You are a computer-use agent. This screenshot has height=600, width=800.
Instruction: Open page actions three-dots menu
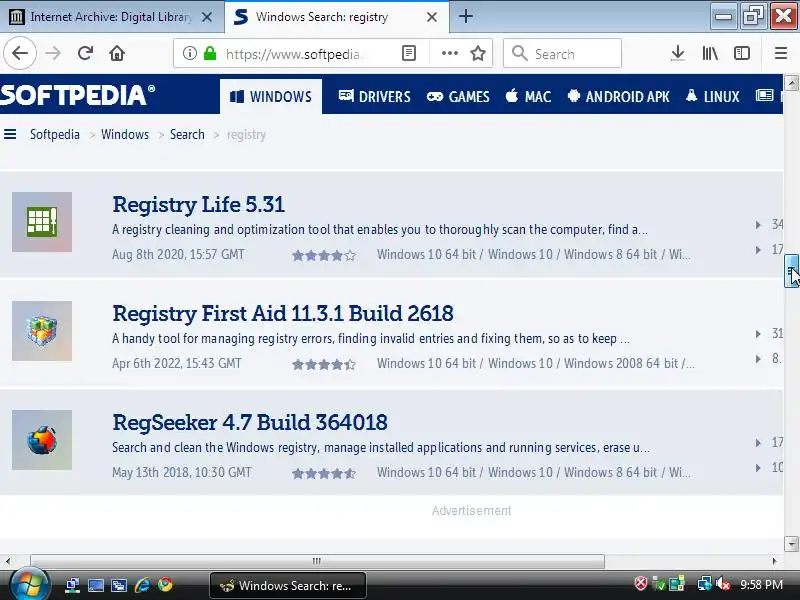coord(449,53)
